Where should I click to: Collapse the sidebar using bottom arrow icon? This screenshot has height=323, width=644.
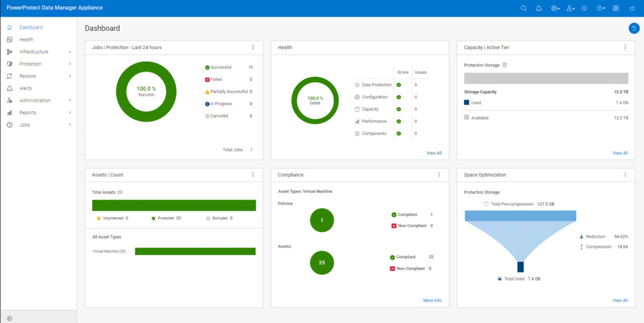[10, 318]
